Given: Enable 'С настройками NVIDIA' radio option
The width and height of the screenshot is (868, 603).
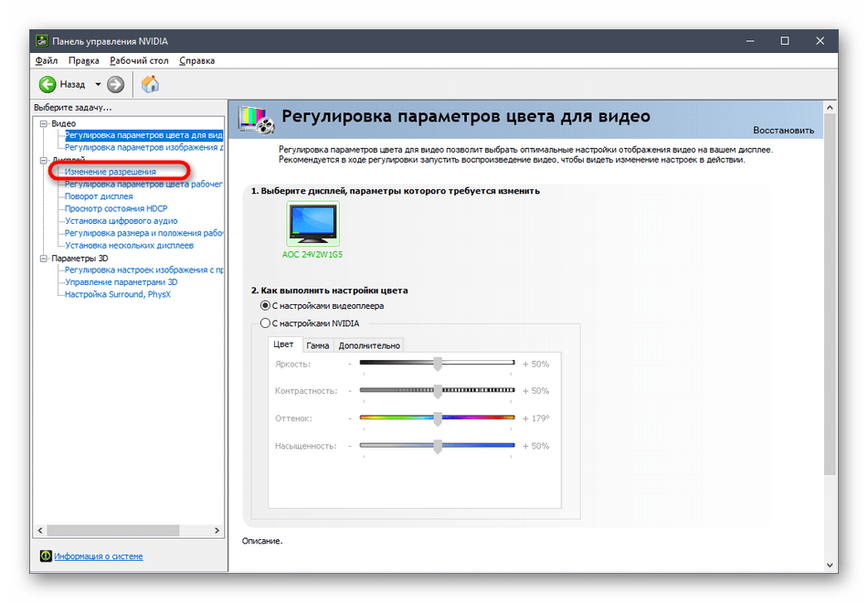Looking at the screenshot, I should click(x=265, y=323).
